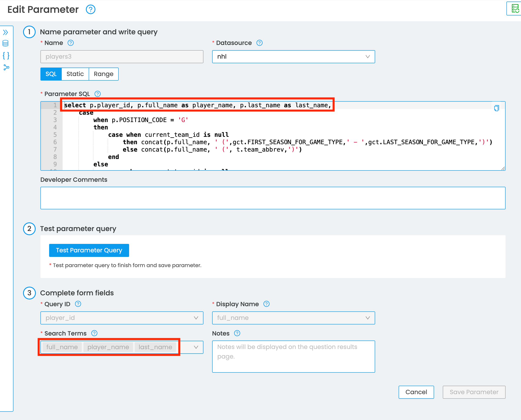
Task: Click the Name input field with players3
Action: click(122, 57)
